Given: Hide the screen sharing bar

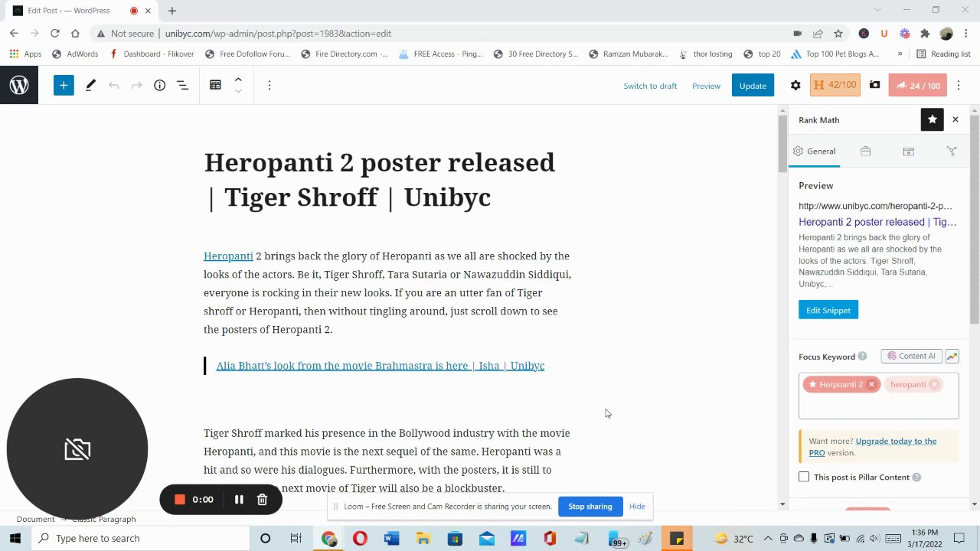Looking at the screenshot, I should [x=637, y=507].
